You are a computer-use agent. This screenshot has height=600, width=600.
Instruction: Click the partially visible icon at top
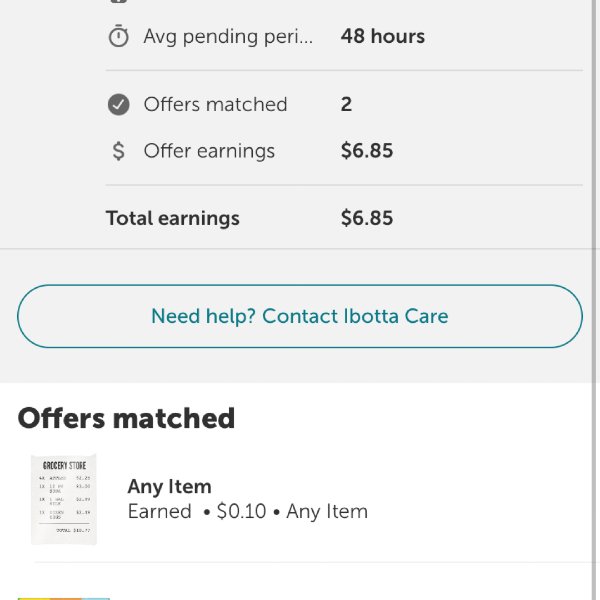coord(119,2)
